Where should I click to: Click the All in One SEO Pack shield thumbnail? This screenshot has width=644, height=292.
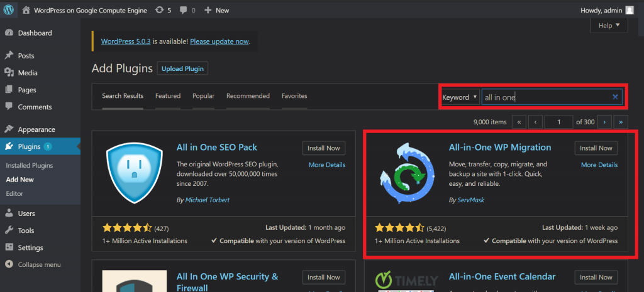coord(135,173)
